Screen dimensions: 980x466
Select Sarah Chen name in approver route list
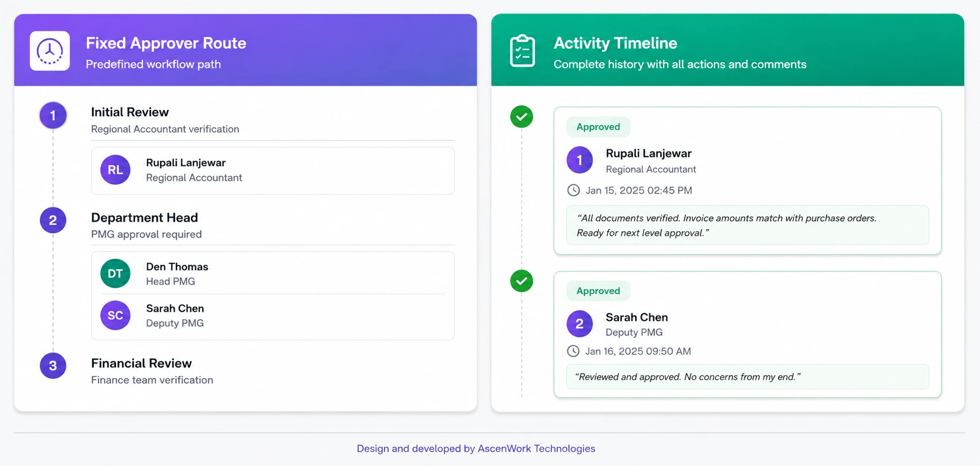click(x=175, y=308)
